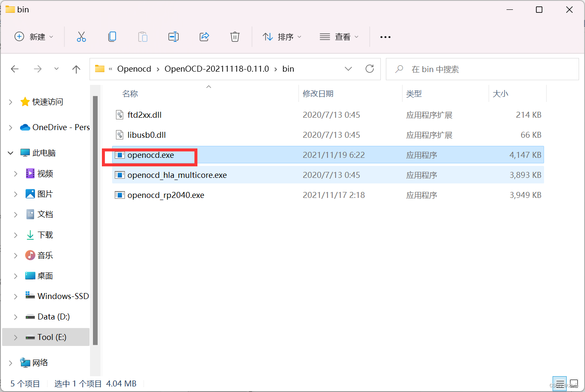This screenshot has height=392, width=585.
Task: Select Windows-SSD drive in navigation pane
Action: [x=63, y=296]
